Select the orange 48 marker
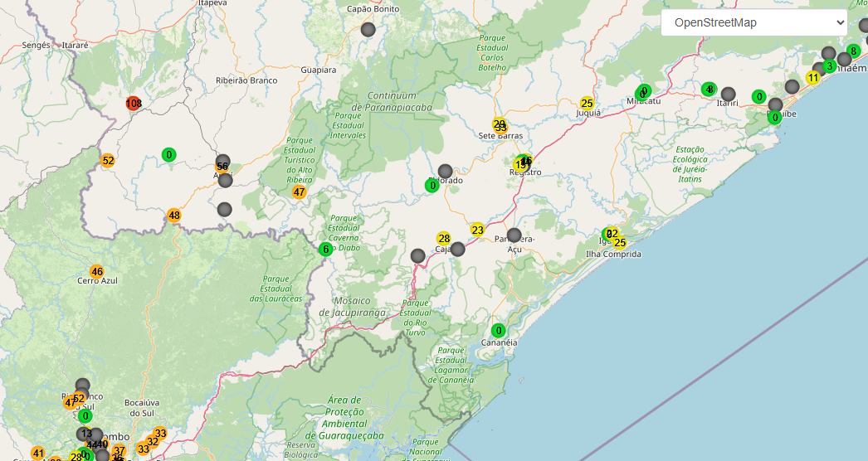The height and width of the screenshot is (461, 868). [173, 216]
